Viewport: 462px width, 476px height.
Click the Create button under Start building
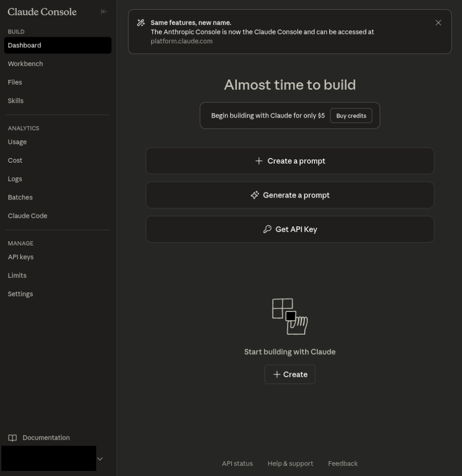pyautogui.click(x=290, y=374)
